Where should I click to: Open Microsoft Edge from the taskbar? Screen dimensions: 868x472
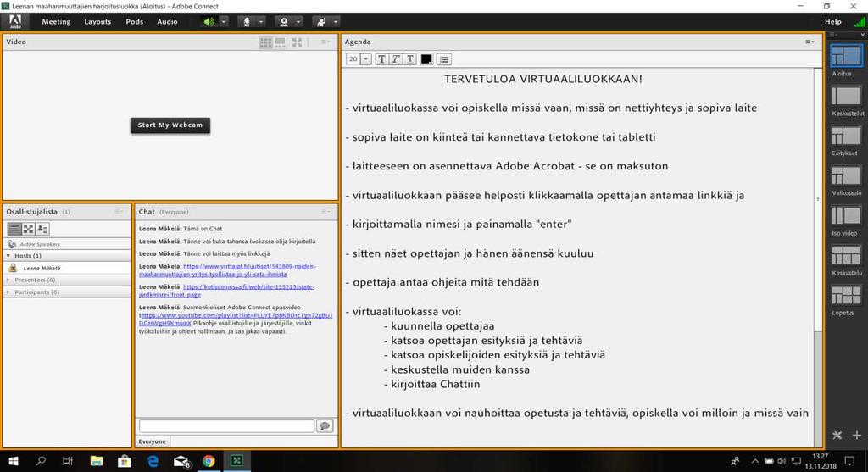pyautogui.click(x=153, y=461)
